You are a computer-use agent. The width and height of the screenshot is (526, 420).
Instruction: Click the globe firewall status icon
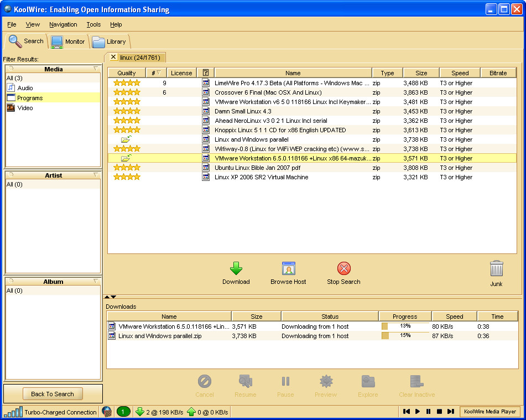[x=106, y=412]
